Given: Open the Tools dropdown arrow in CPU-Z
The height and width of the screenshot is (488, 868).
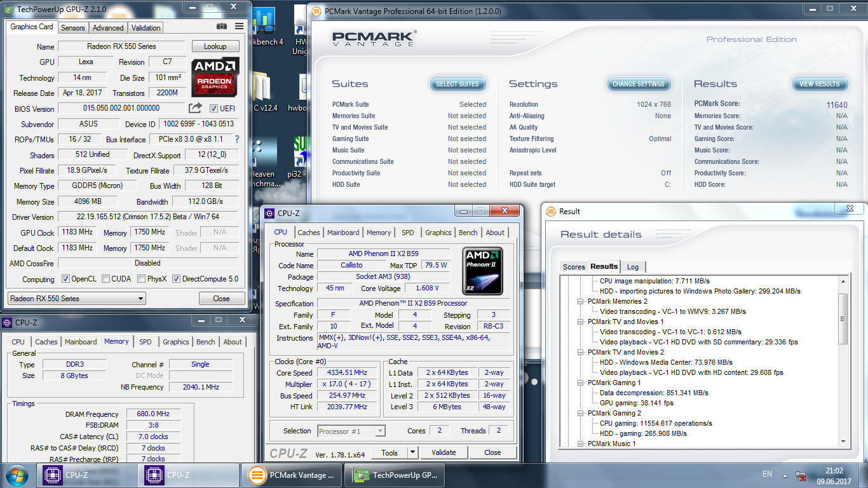Looking at the screenshot, I should pos(412,452).
